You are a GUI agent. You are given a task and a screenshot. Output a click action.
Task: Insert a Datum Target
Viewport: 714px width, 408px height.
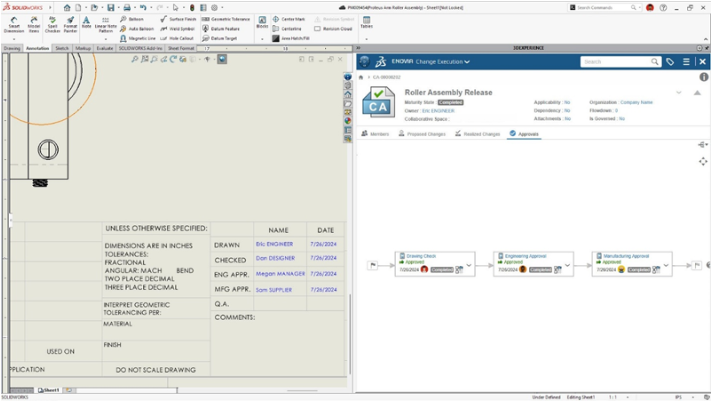coord(219,38)
